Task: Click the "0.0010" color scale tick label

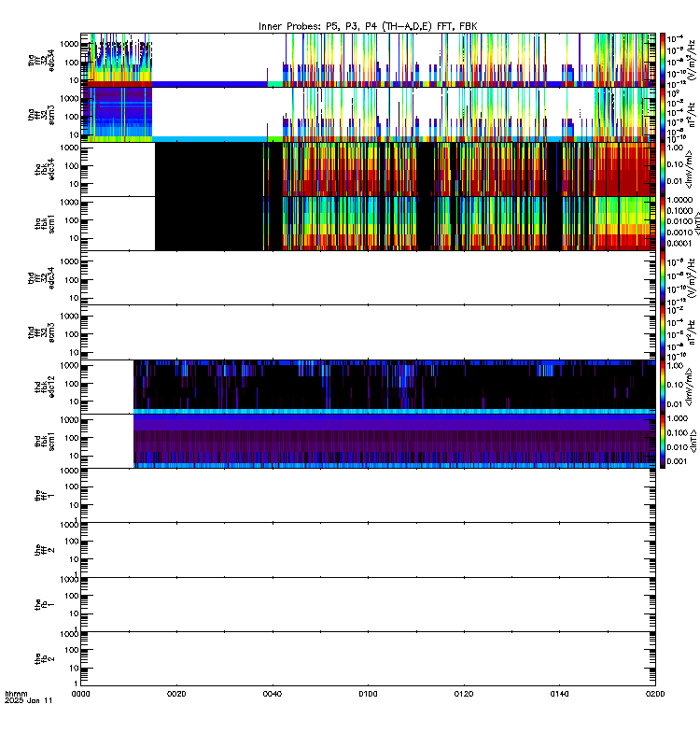Action: [679, 233]
